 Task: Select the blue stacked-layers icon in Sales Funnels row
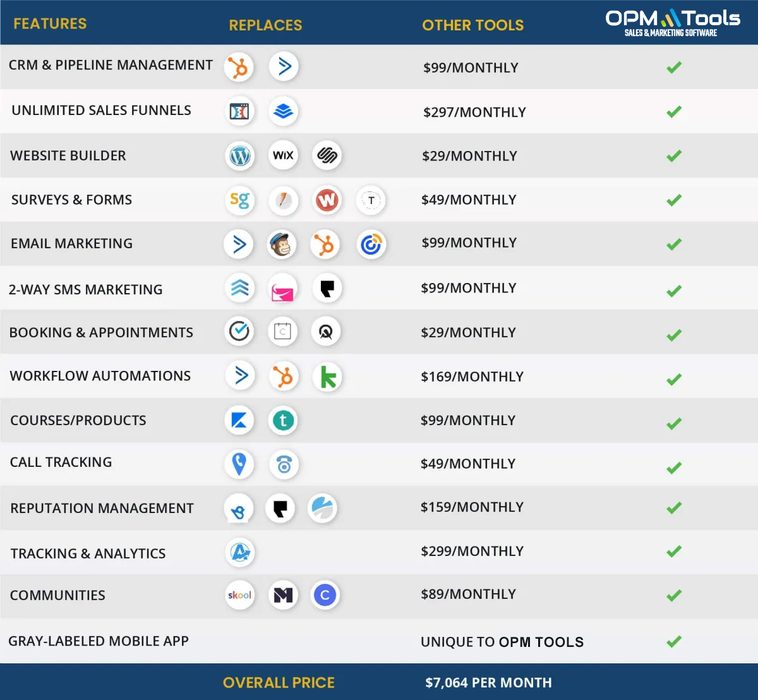pyautogui.click(x=284, y=111)
